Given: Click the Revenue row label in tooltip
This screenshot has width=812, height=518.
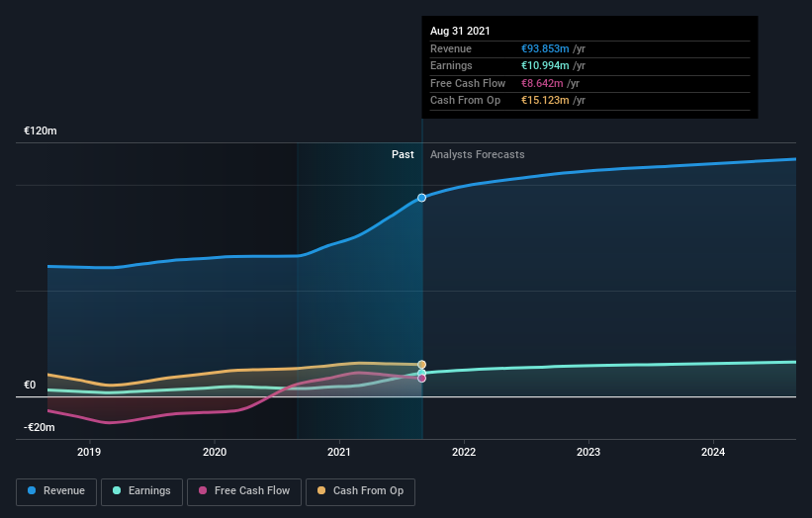Looking at the screenshot, I should (451, 48).
